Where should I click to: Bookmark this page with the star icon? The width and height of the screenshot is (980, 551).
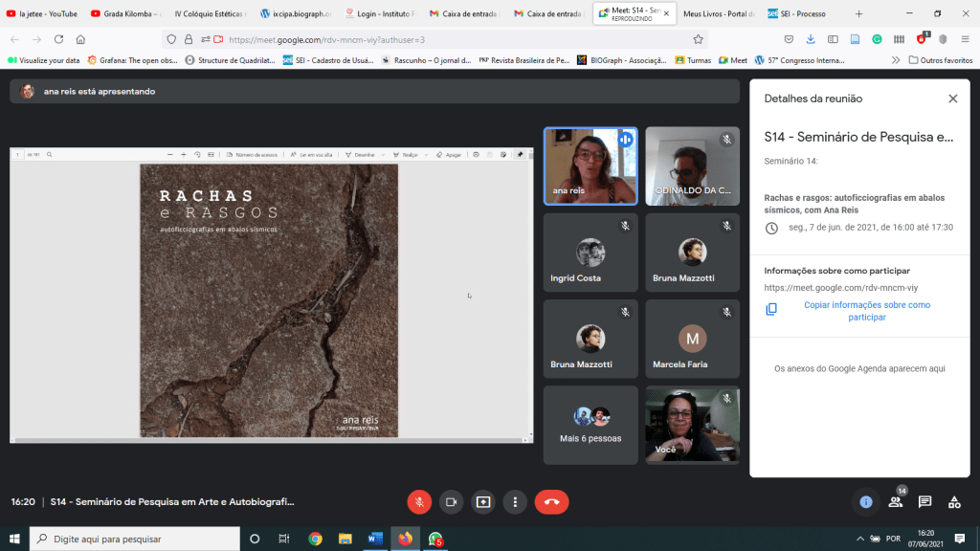click(698, 39)
